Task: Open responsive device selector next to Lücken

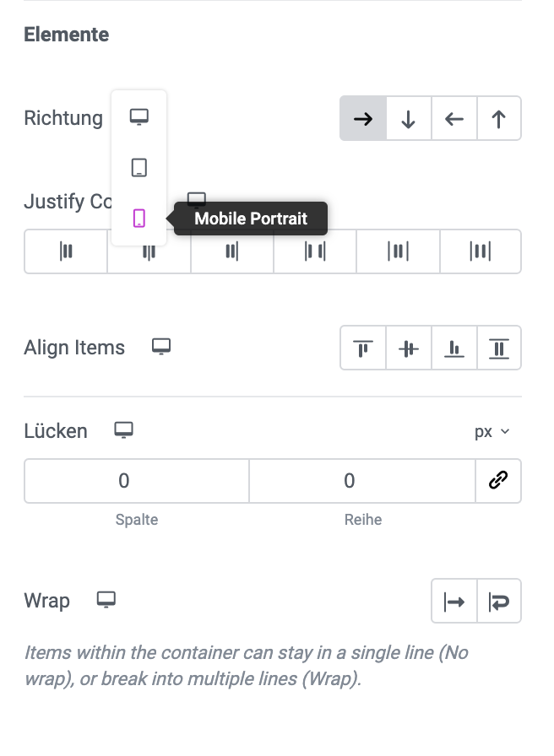Action: (x=123, y=430)
